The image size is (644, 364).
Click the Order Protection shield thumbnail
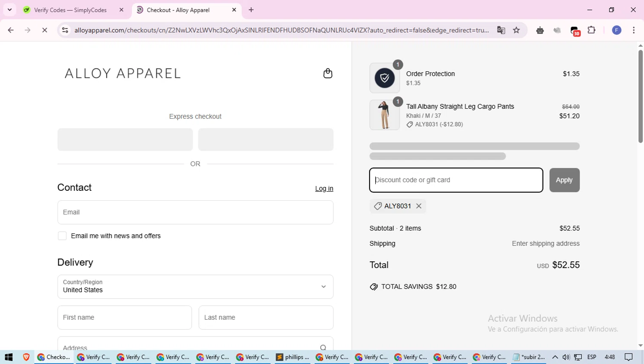384,78
